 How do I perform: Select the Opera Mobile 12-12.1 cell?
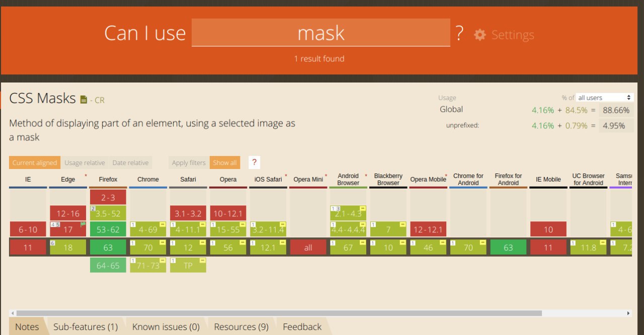click(x=428, y=229)
